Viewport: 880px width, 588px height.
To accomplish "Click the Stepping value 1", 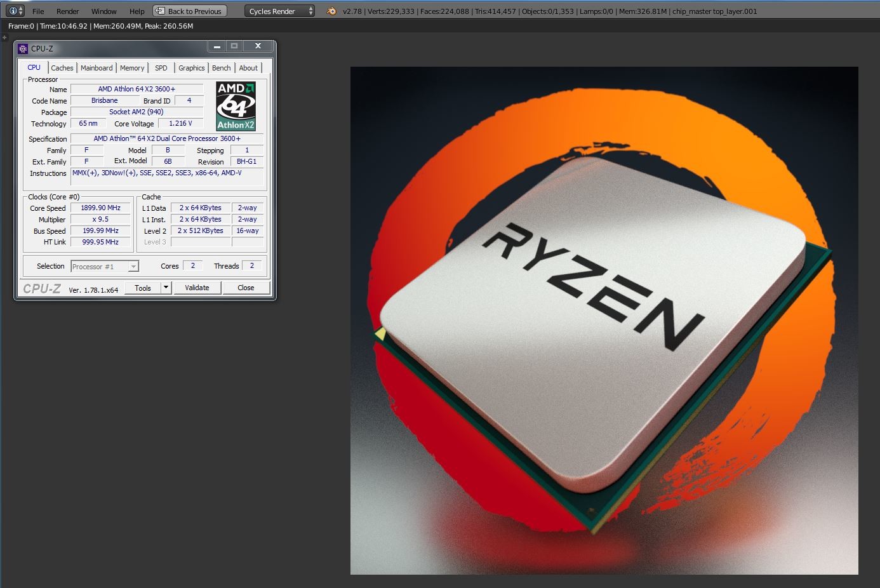I will click(247, 150).
